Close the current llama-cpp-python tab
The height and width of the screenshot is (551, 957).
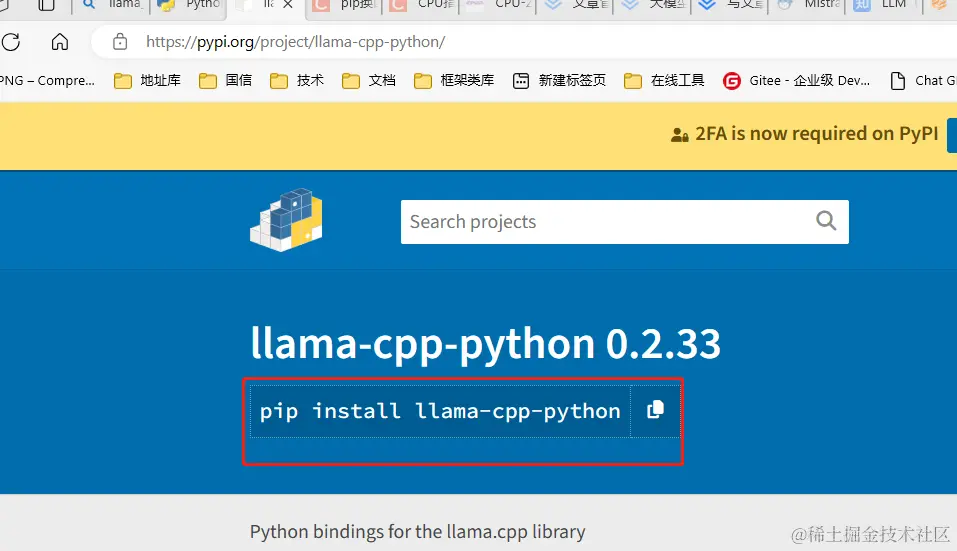pyautogui.click(x=288, y=4)
